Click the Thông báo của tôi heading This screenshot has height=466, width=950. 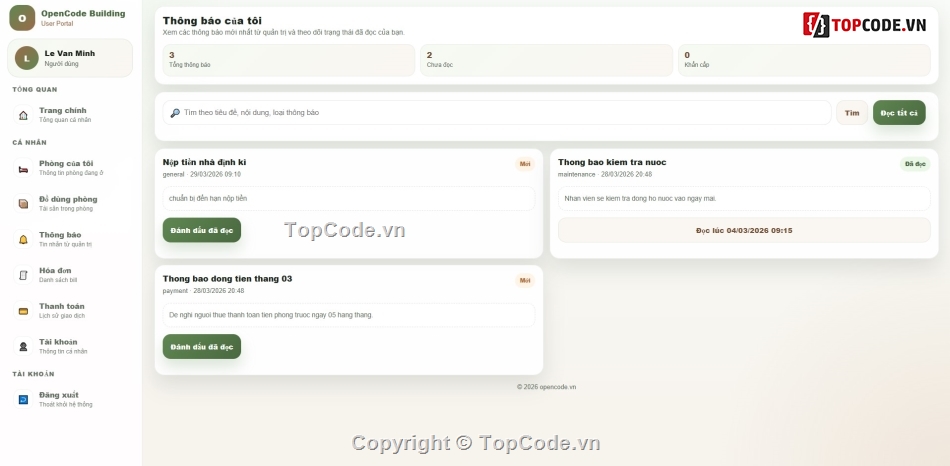pyautogui.click(x=212, y=21)
